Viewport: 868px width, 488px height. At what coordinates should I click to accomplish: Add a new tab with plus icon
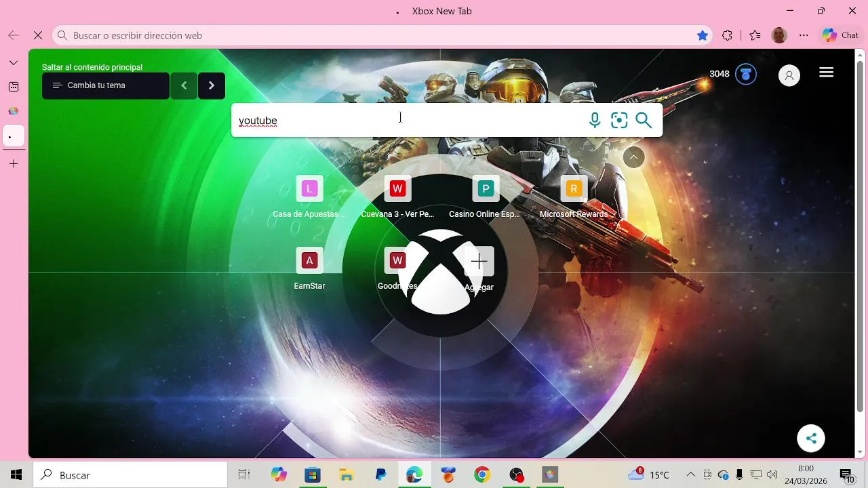14,163
